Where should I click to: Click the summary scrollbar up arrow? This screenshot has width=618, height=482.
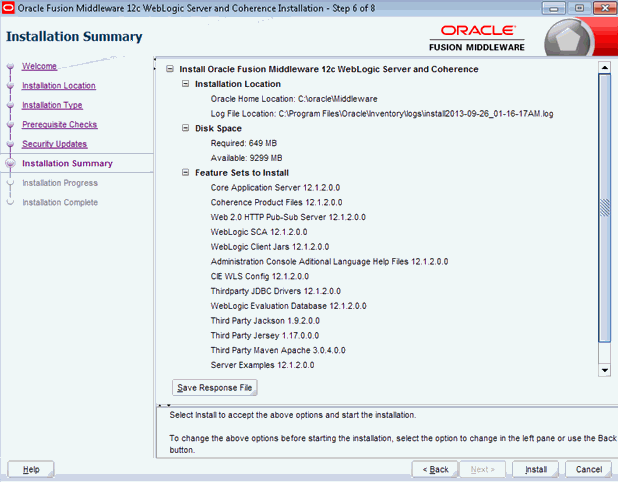click(x=604, y=67)
